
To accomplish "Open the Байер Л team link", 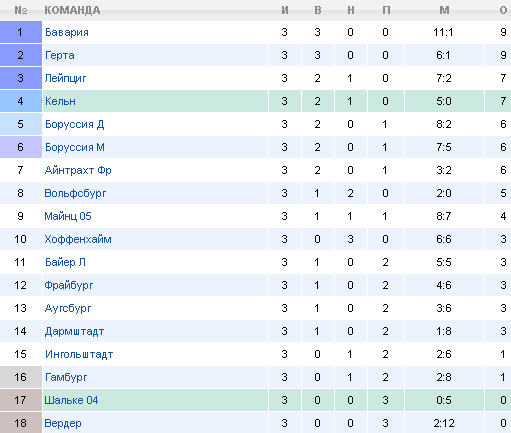I will tap(65, 262).
